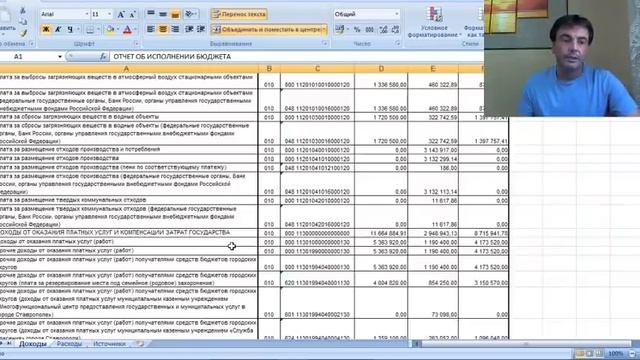Toggle center horizontal alignment
640x360 pixels.
(x=163, y=29)
